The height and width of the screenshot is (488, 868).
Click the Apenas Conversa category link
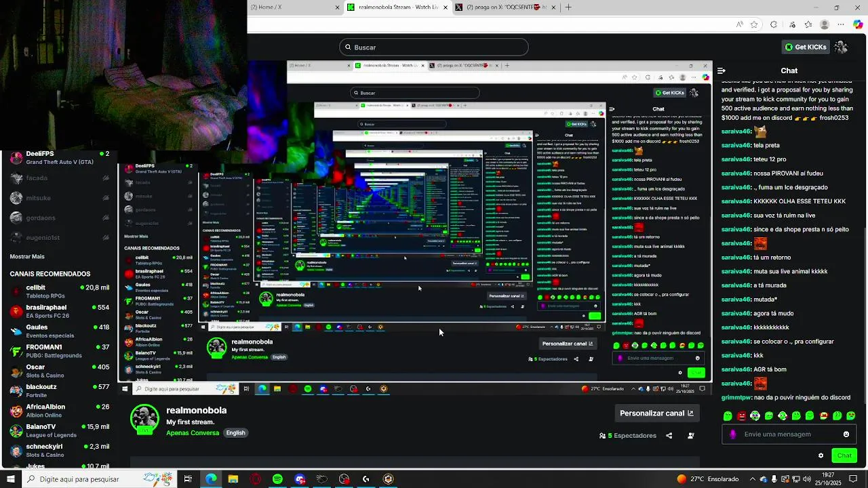[x=193, y=433]
